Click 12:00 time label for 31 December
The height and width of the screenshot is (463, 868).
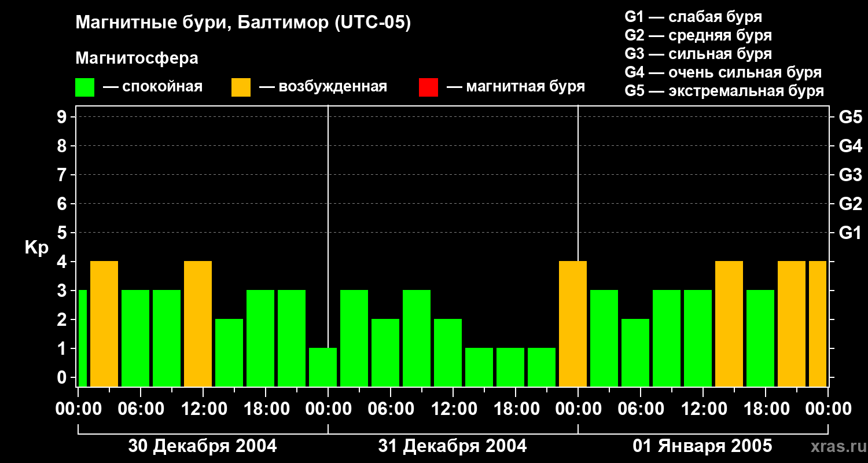pos(453,409)
